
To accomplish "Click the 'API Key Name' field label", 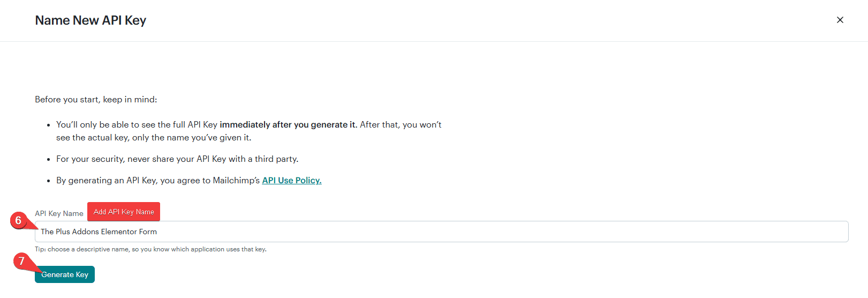I will [x=59, y=213].
